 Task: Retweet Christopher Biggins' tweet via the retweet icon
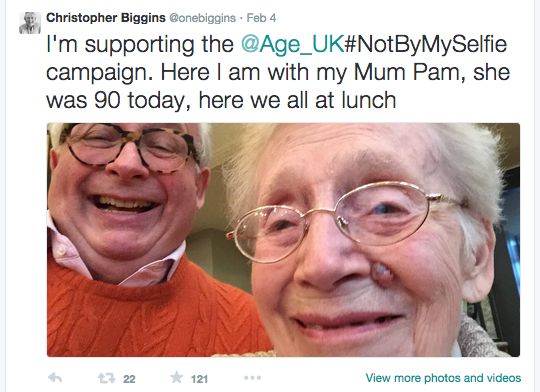(x=106, y=379)
